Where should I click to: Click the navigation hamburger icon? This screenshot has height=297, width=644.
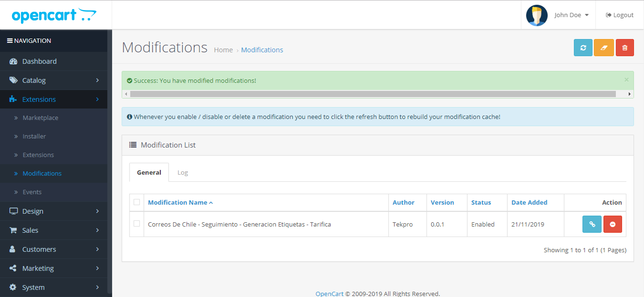click(x=10, y=41)
